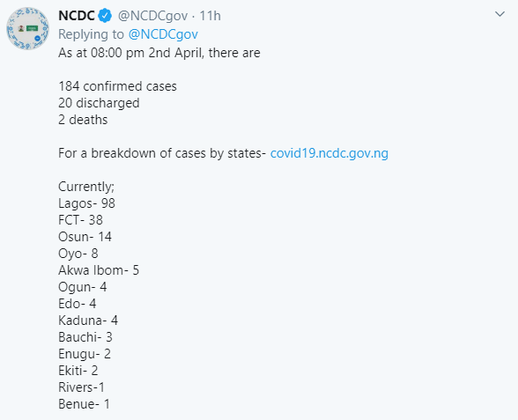Click the '184 confirmed cases' text

118,86
